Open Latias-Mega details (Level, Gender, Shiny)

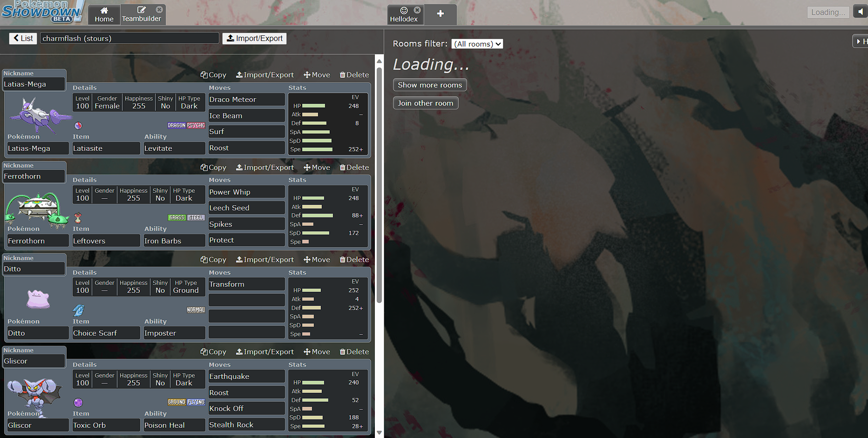tap(139, 102)
